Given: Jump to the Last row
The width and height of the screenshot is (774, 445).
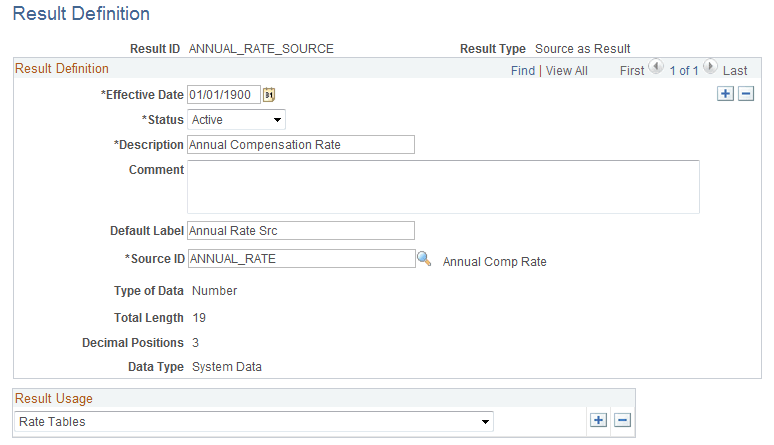Looking at the screenshot, I should [x=735, y=71].
